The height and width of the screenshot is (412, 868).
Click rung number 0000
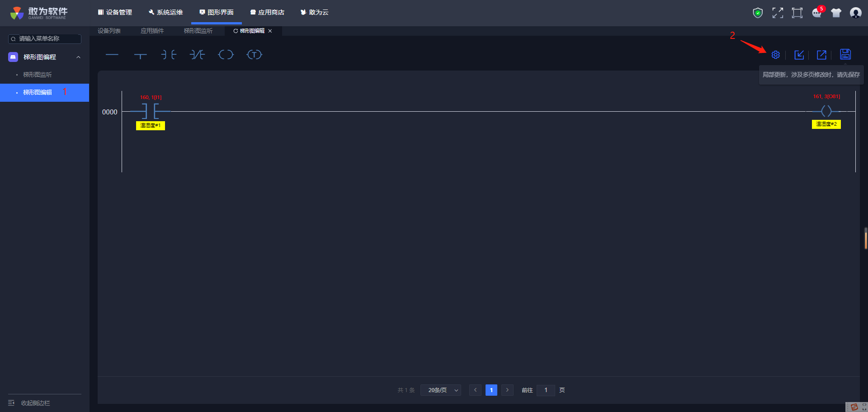(x=110, y=112)
